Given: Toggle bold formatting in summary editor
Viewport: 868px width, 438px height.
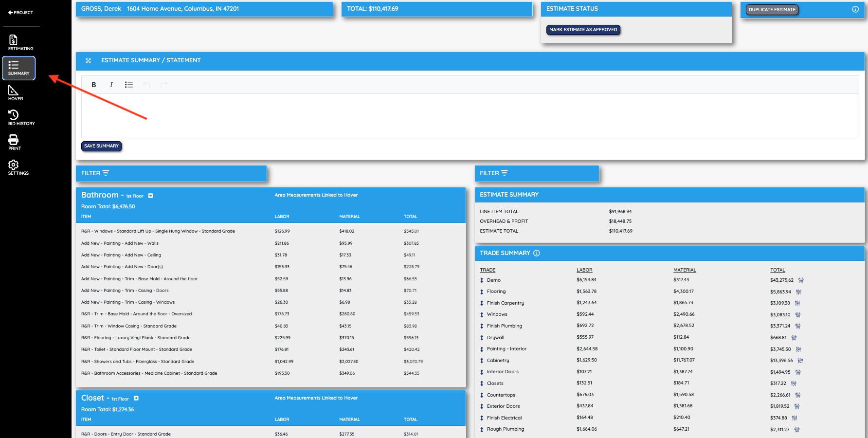Looking at the screenshot, I should 94,85.
